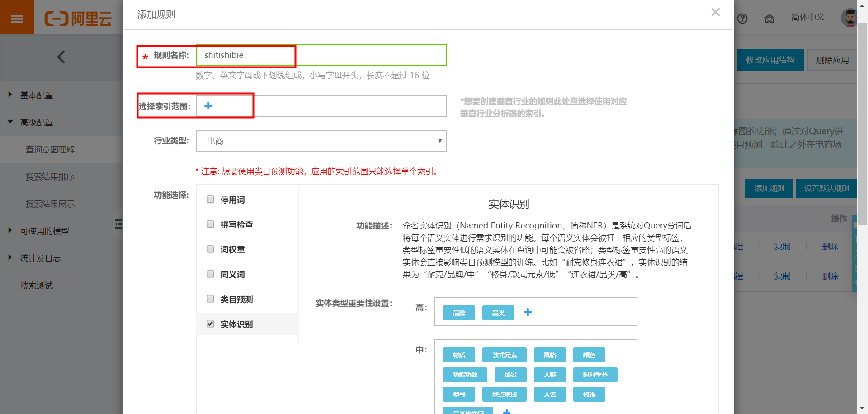
Task: Collapse sidebar with handle icon
Action: pyautogui.click(x=118, y=224)
